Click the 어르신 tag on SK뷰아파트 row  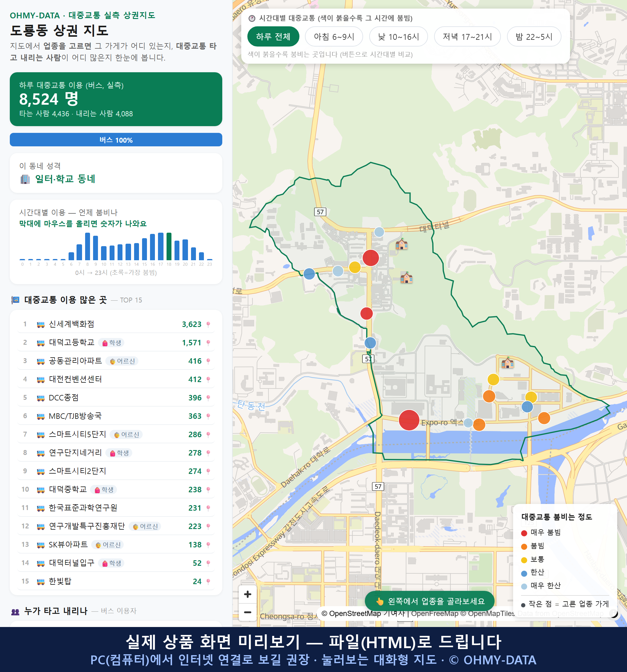tap(108, 545)
